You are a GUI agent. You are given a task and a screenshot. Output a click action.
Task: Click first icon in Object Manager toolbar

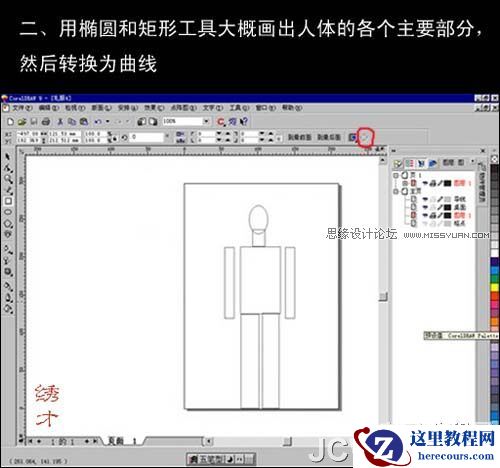click(398, 163)
